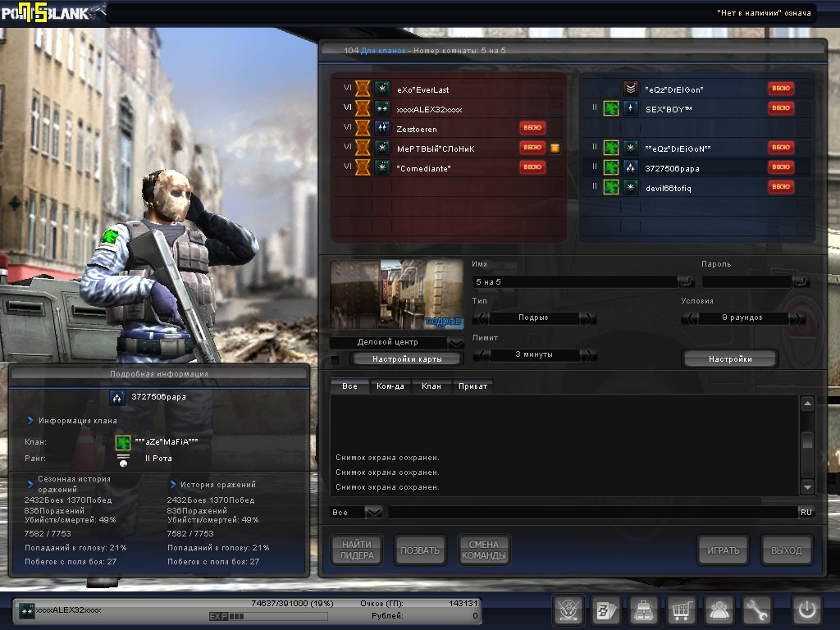Expand the Деловой центр map dropdown
This screenshot has width=840, height=630.
[456, 342]
